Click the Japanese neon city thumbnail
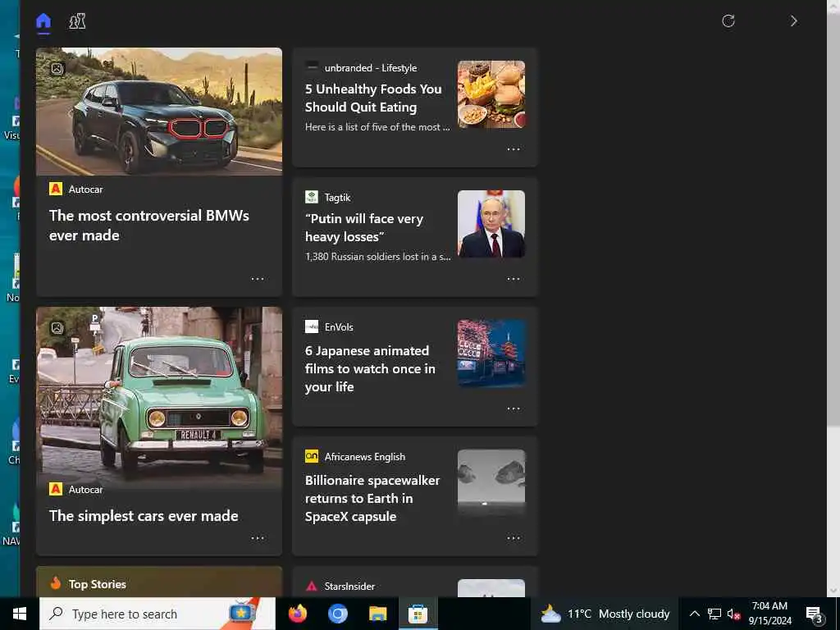Viewport: 840px width, 630px height. click(491, 354)
